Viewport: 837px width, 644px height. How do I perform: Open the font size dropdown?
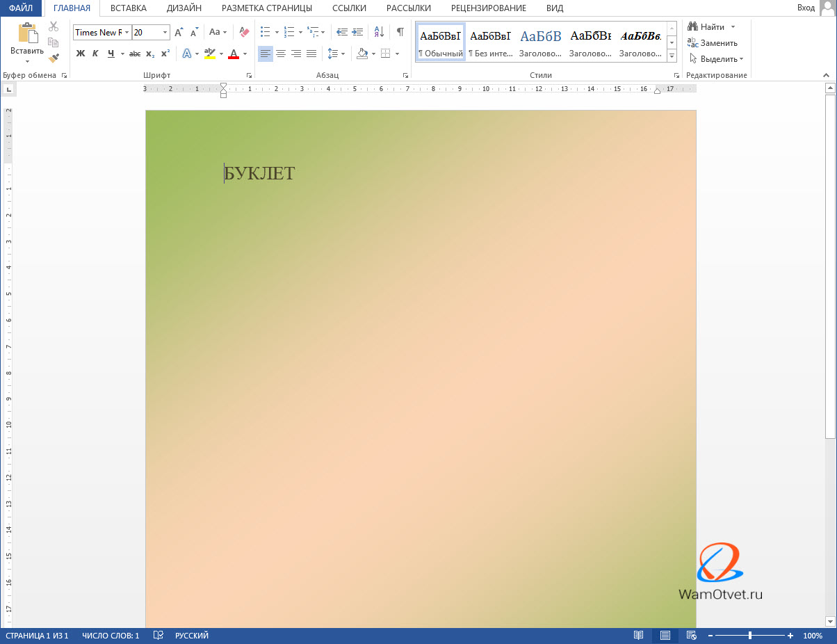click(165, 33)
